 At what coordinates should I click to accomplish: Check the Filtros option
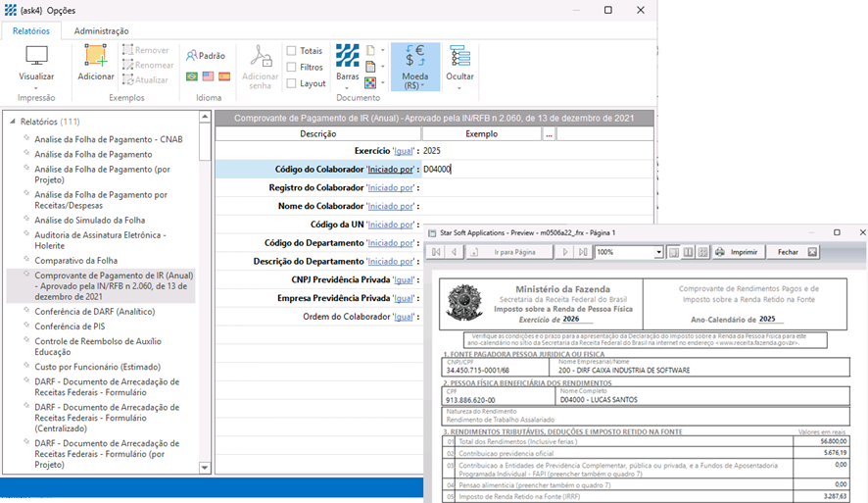pyautogui.click(x=292, y=68)
